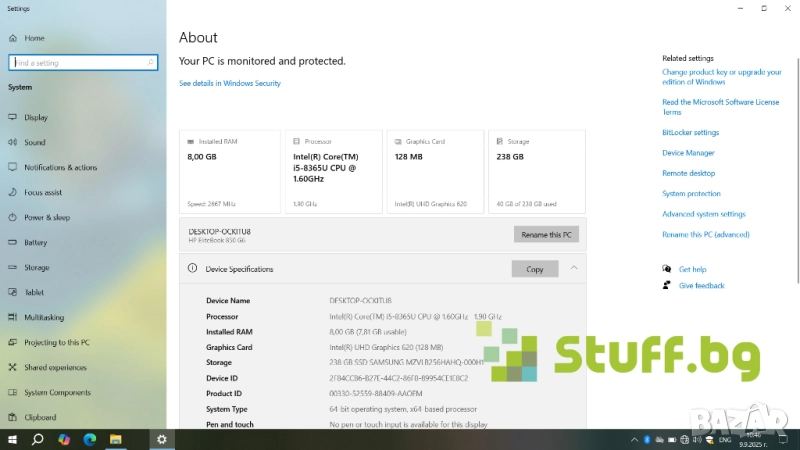Open See details in Windows Security

[x=230, y=83]
